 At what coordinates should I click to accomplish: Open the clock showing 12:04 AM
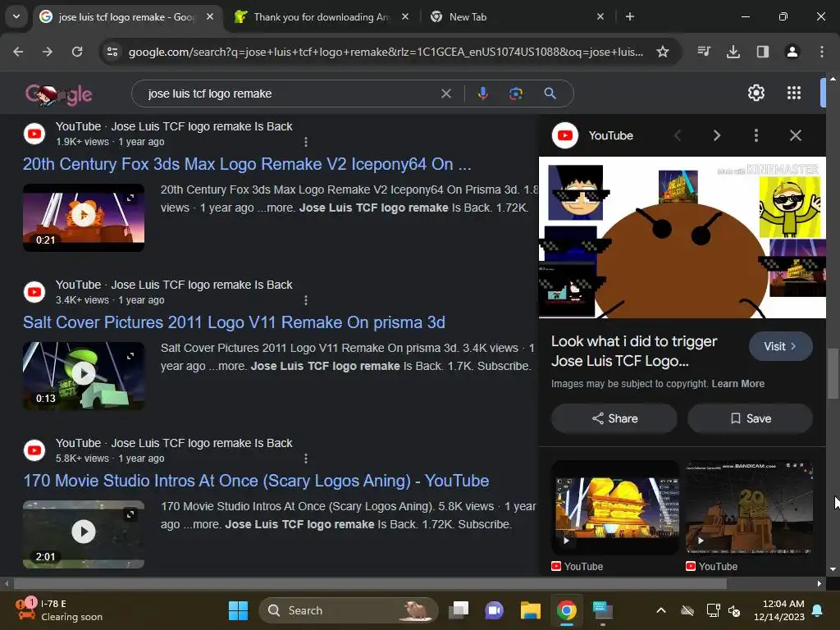tap(779, 610)
